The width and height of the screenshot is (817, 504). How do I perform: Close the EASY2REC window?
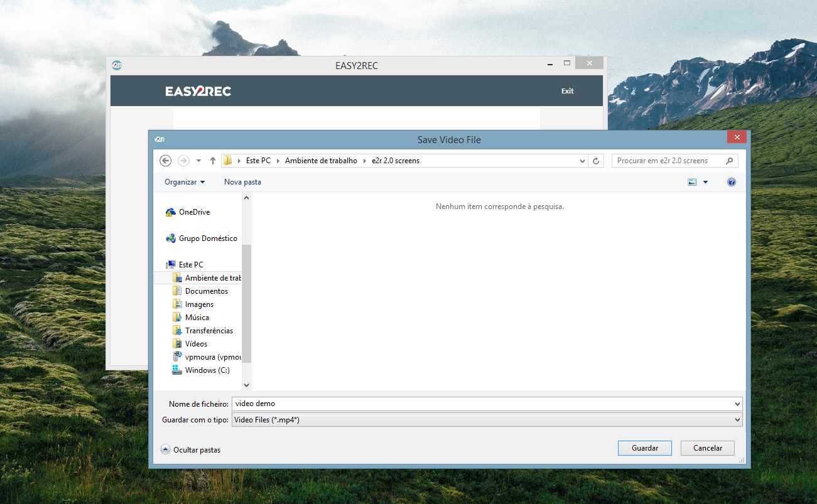point(589,63)
